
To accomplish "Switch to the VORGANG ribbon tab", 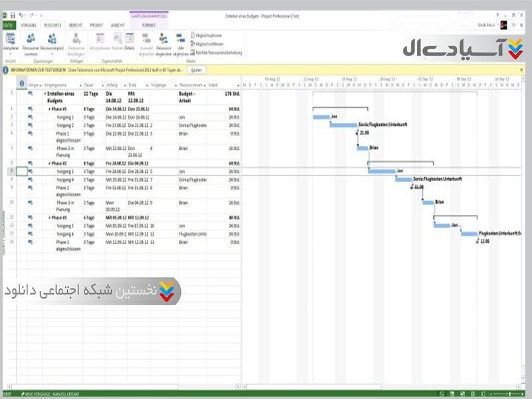I will 29,25.
